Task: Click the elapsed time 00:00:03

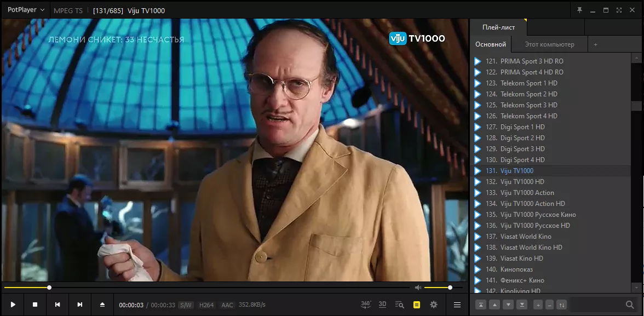Action: (131, 305)
